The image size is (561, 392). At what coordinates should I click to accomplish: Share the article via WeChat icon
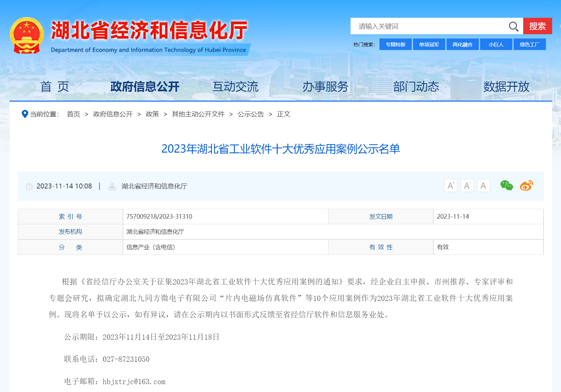coord(506,186)
